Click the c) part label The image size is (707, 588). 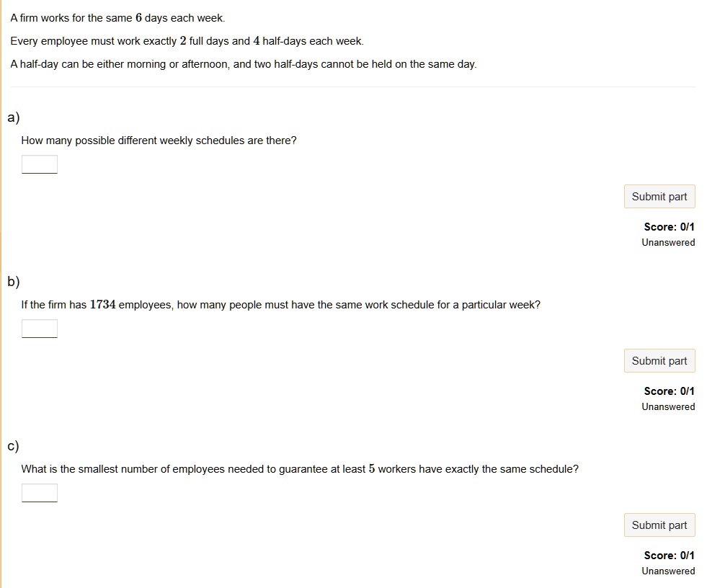14,446
